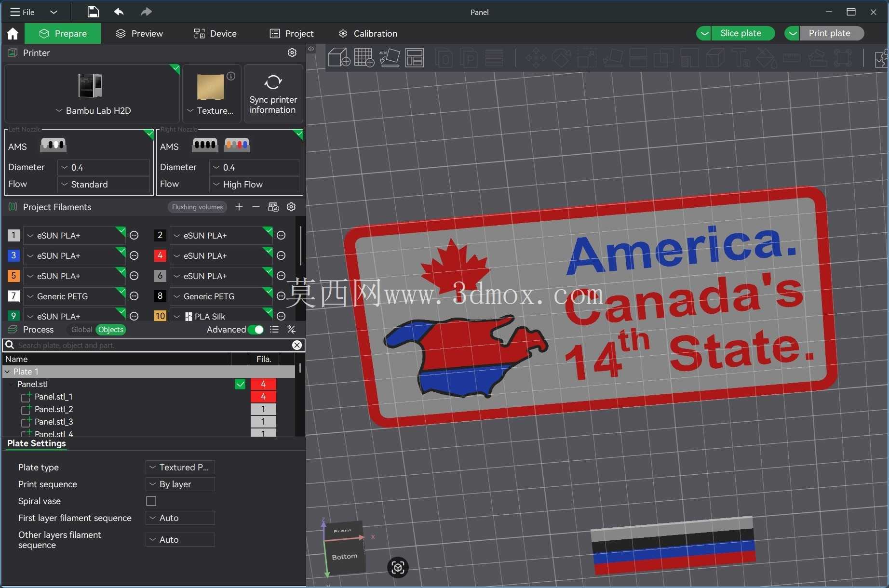Click the Auto orient icon
This screenshot has width=889, height=588.
[389, 57]
